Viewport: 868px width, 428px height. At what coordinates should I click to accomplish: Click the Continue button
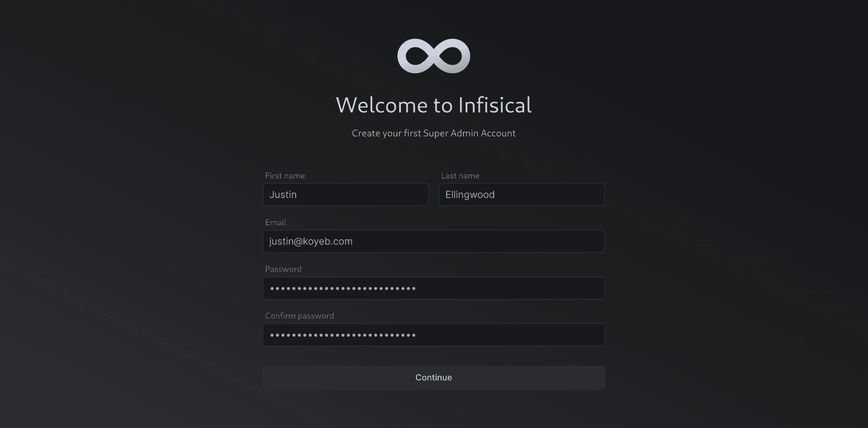tap(434, 377)
